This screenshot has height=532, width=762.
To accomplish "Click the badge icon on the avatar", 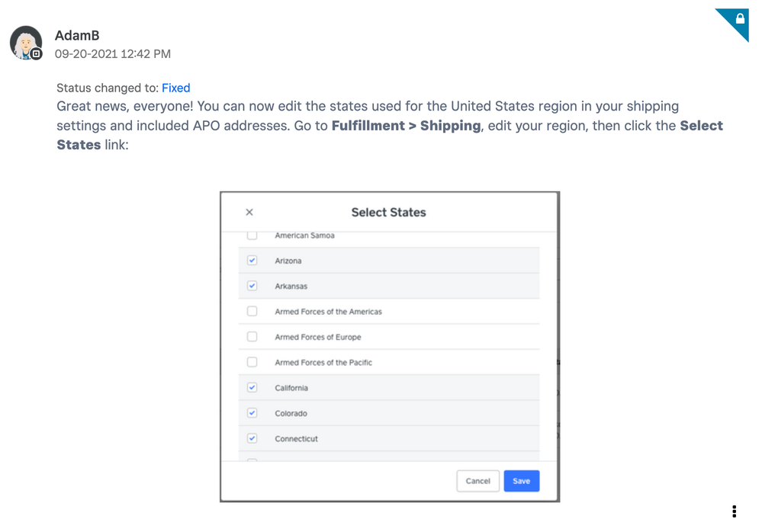I will (x=36, y=54).
